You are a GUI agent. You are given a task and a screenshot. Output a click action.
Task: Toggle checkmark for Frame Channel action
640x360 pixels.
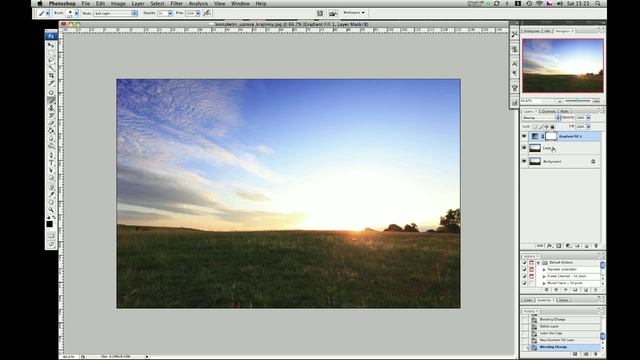click(x=524, y=276)
